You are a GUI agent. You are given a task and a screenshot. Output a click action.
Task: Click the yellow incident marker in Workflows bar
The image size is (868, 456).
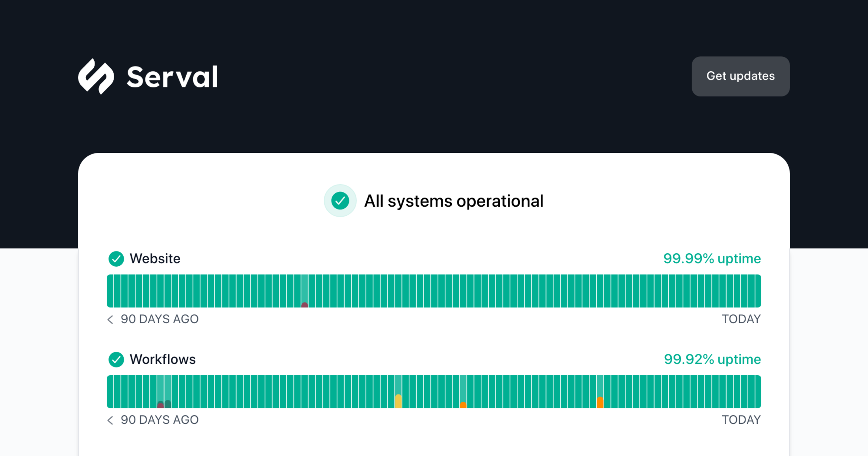[x=398, y=401]
